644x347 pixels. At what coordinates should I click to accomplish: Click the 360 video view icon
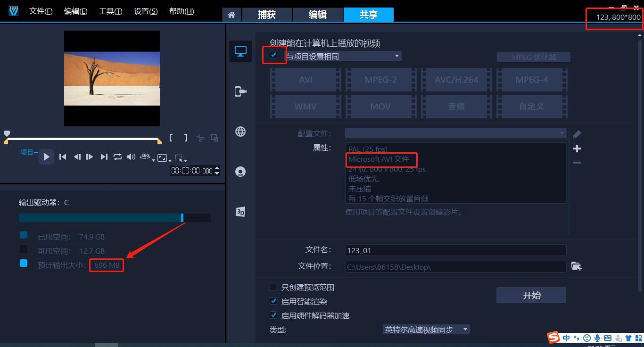click(x=144, y=157)
